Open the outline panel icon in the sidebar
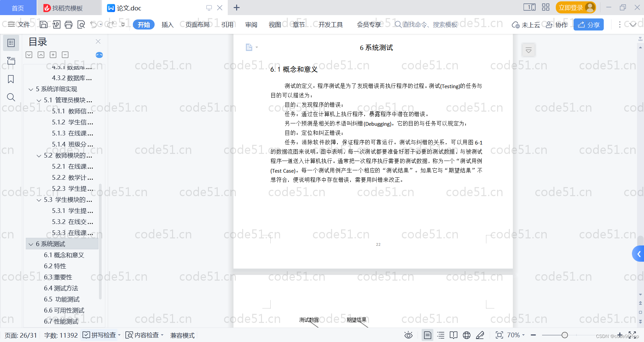Image resolution: width=644 pixels, height=342 pixels. (11, 43)
